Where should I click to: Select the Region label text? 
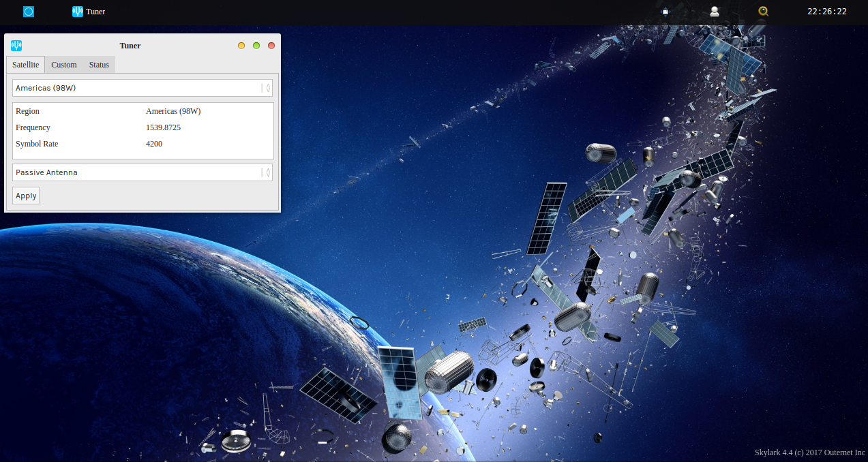[x=28, y=111]
